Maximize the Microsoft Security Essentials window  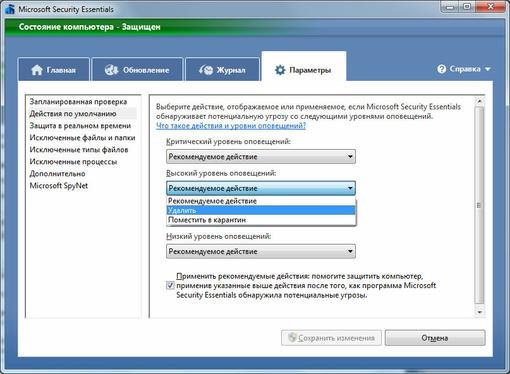(x=468, y=7)
